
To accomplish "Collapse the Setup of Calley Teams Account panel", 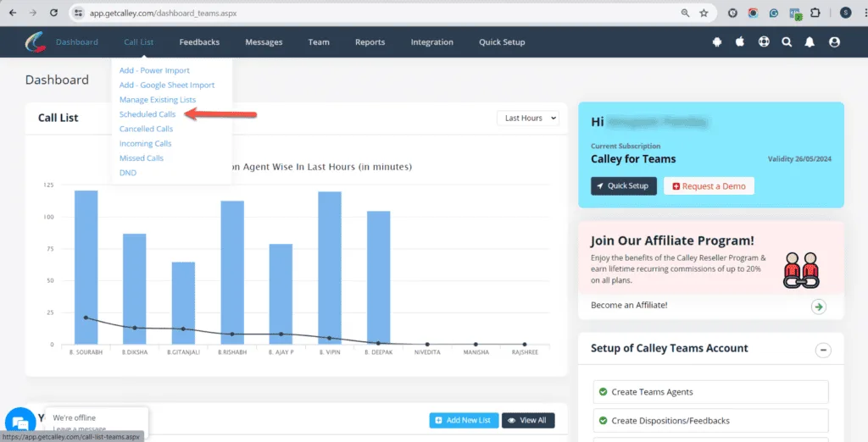I will pos(823,350).
